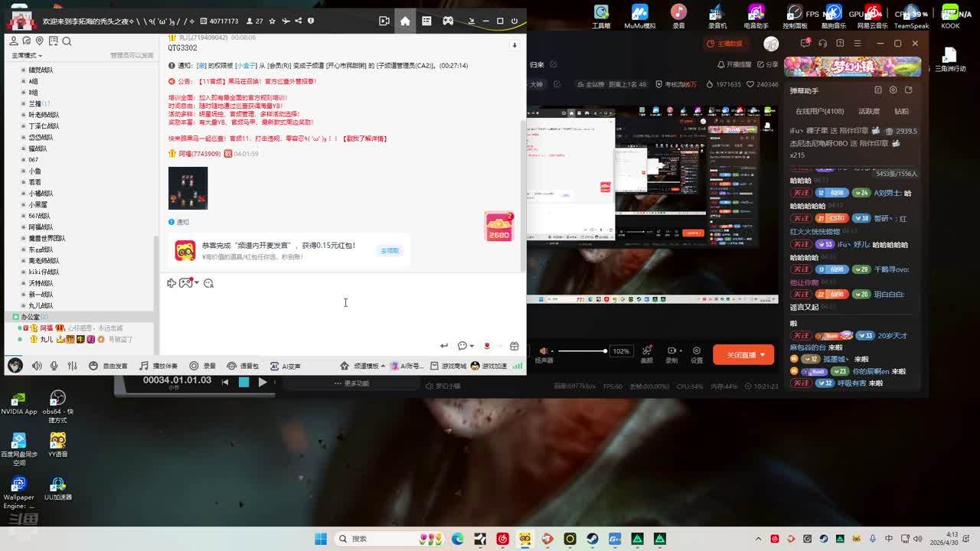Skip to start on the music widget

coord(225,382)
